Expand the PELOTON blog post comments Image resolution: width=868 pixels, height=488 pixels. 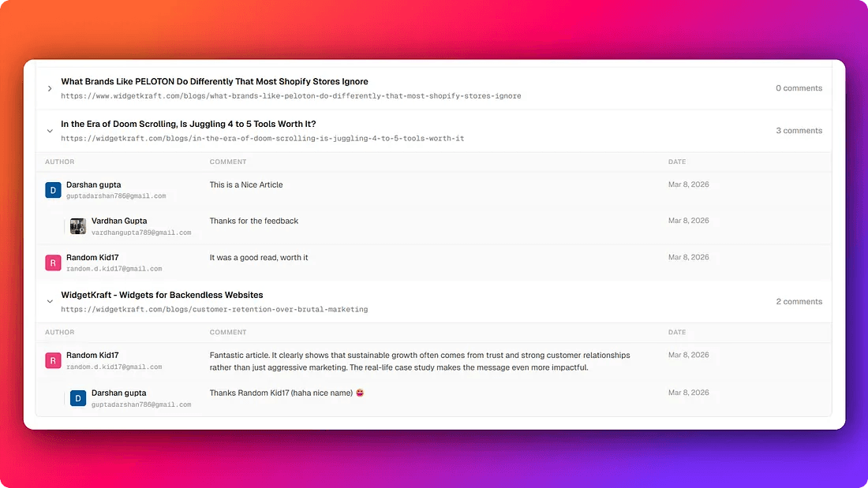[x=50, y=88]
